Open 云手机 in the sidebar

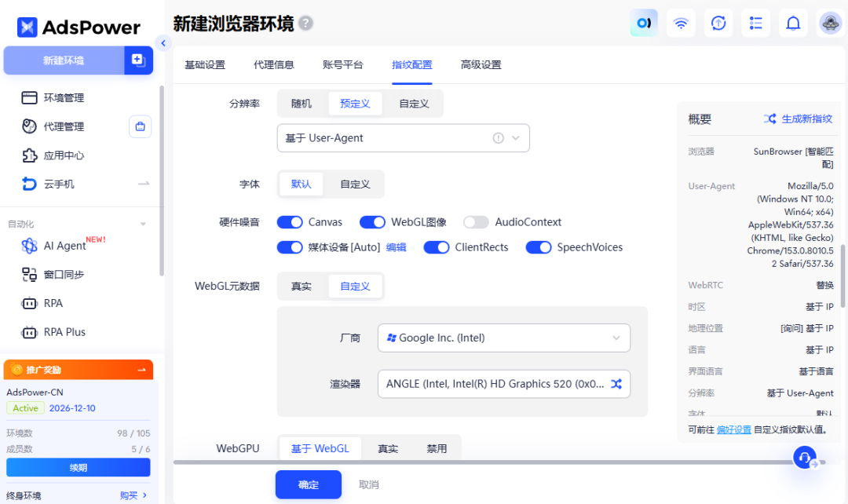coord(59,184)
